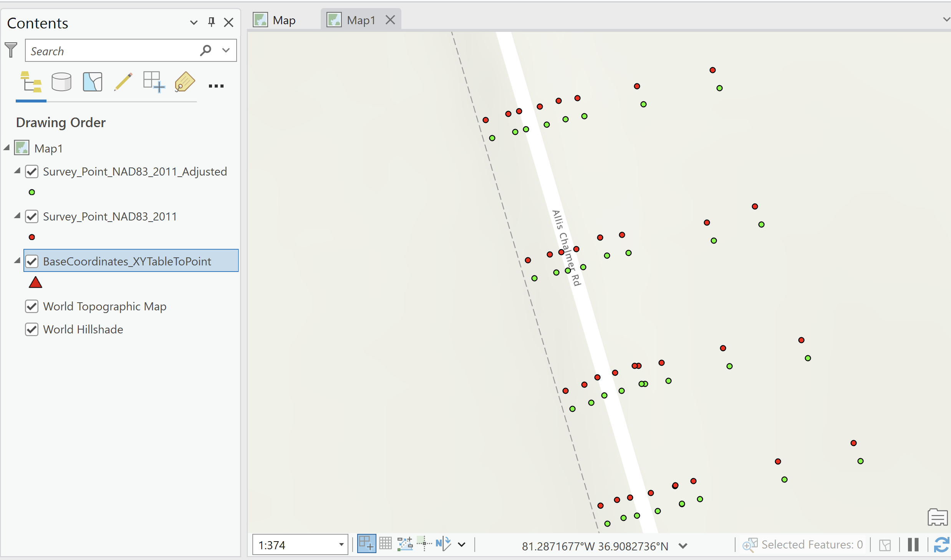Select the World Hillshade layer name
This screenshot has width=951, height=560.
[x=83, y=329]
